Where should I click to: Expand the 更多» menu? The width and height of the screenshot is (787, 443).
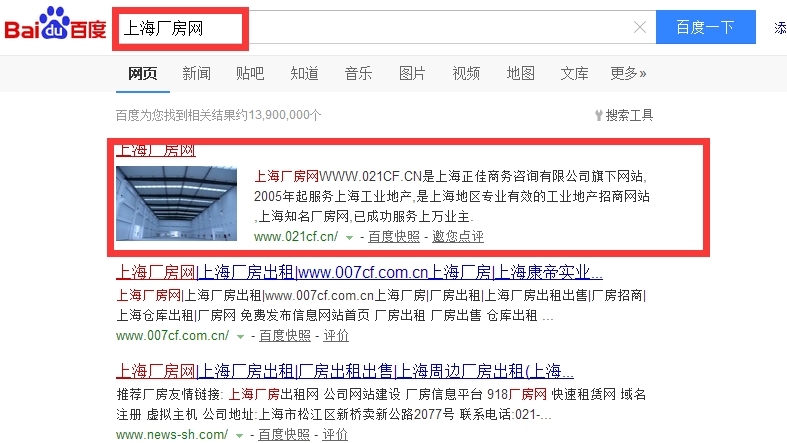pos(628,74)
